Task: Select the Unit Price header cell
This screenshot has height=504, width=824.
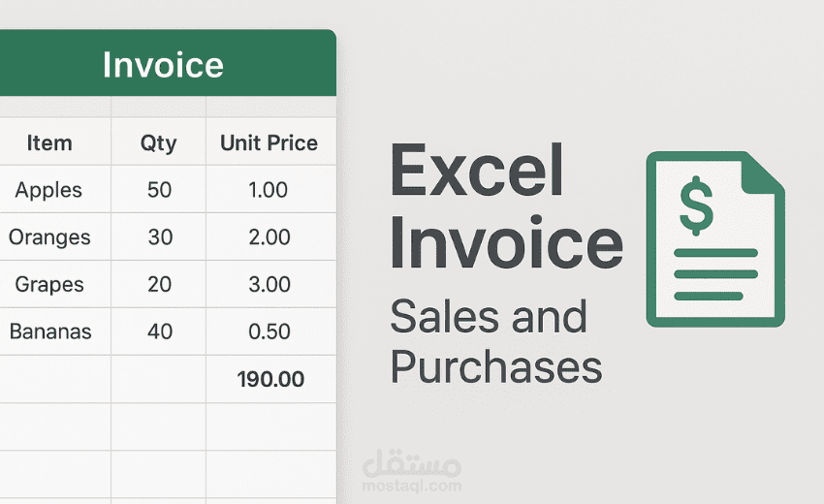Action: 270,142
